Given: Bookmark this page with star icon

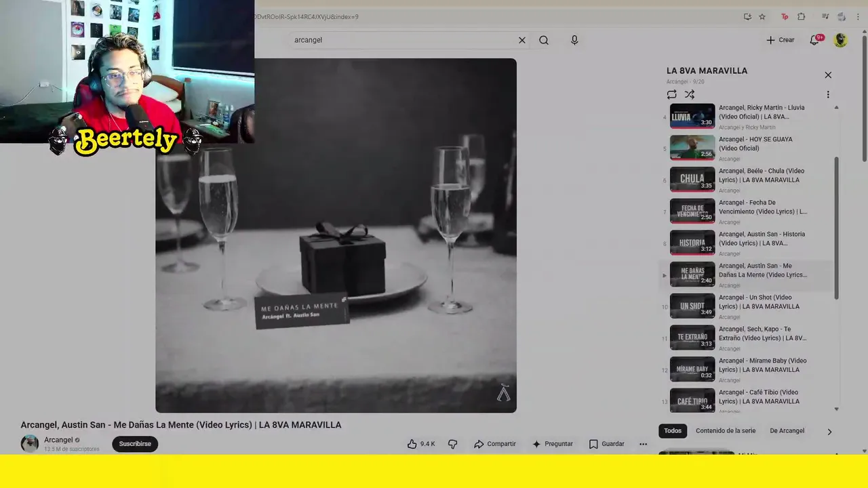Looking at the screenshot, I should click(762, 17).
